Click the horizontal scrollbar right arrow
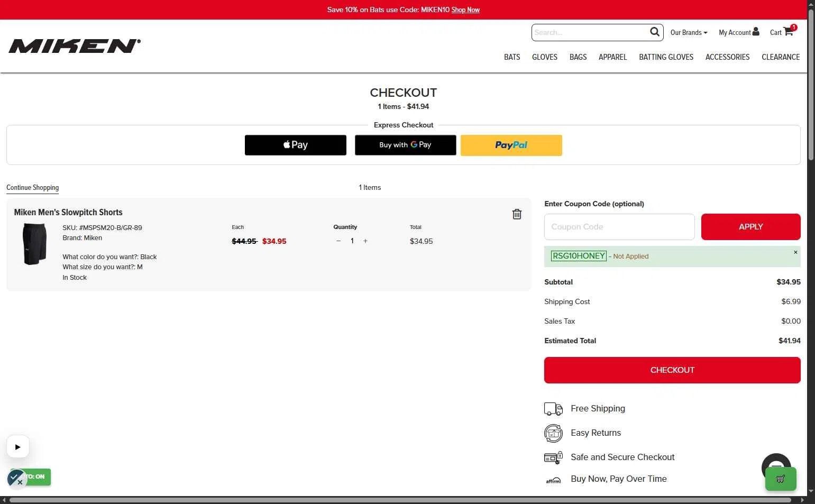 coord(803,500)
